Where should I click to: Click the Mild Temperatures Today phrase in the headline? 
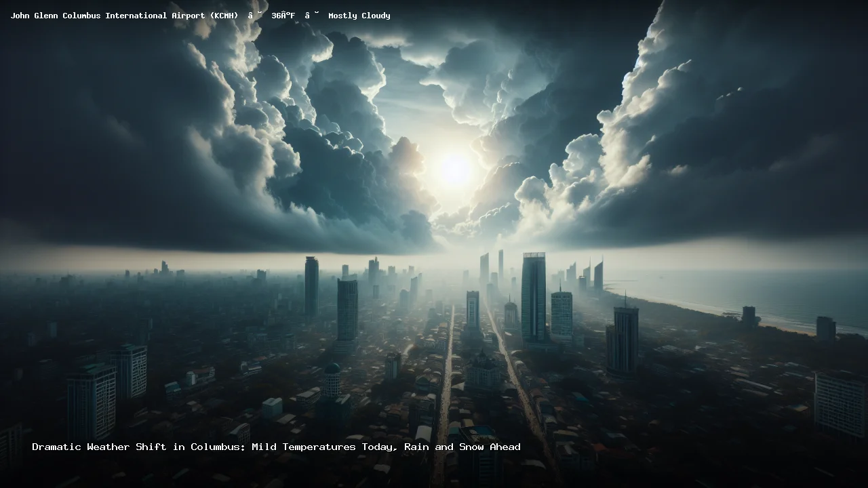click(325, 447)
